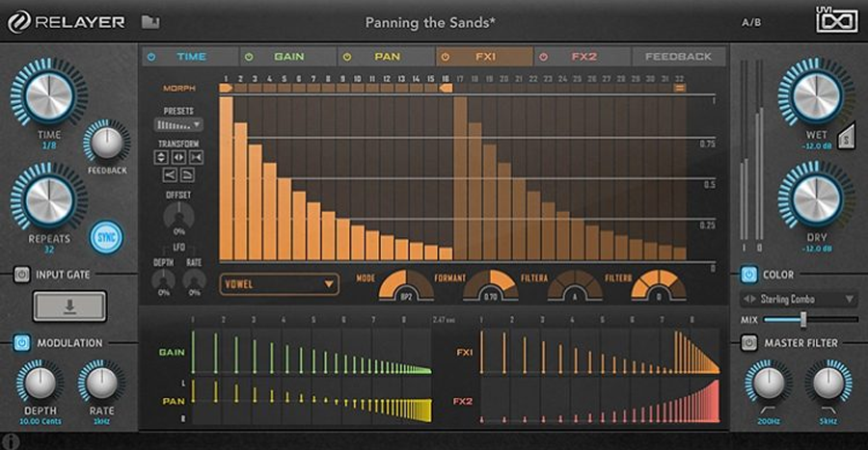The height and width of the screenshot is (450, 868).
Task: Select the master filter low-pass shape icon
Action: [828, 410]
